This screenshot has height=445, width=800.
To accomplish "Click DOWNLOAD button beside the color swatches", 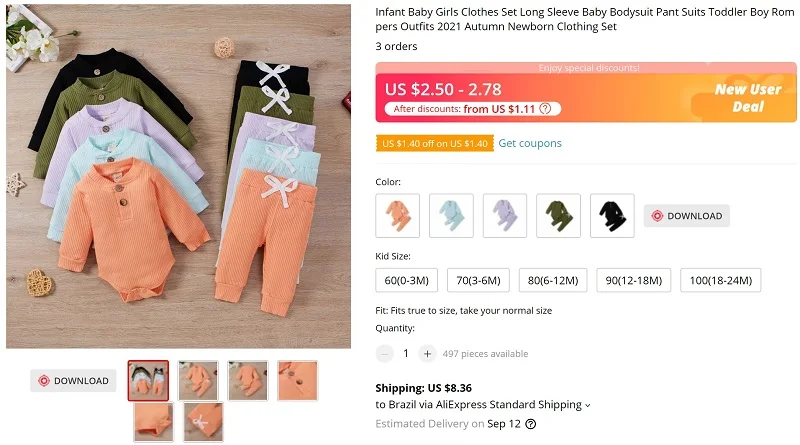I will (687, 216).
